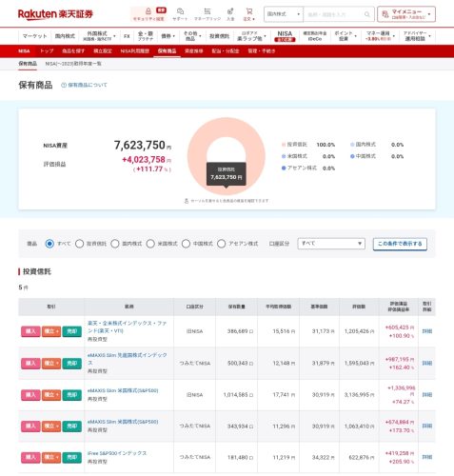
Task: Open 詳細 link for 楽天・VTI row
Action: click(x=427, y=331)
